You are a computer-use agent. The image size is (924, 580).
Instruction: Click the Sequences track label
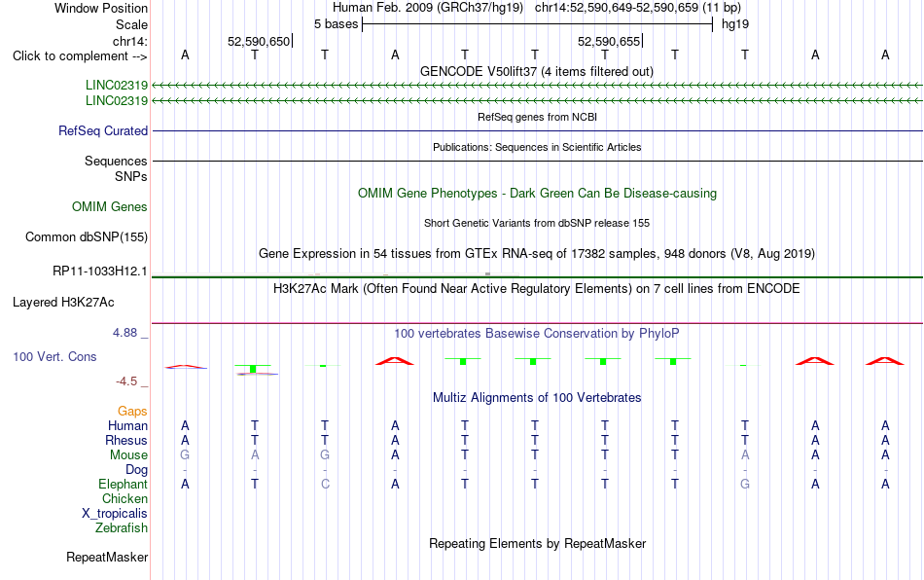pos(116,161)
